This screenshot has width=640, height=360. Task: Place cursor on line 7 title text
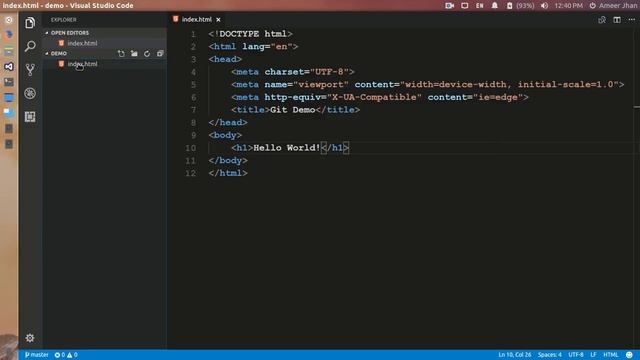point(292,110)
